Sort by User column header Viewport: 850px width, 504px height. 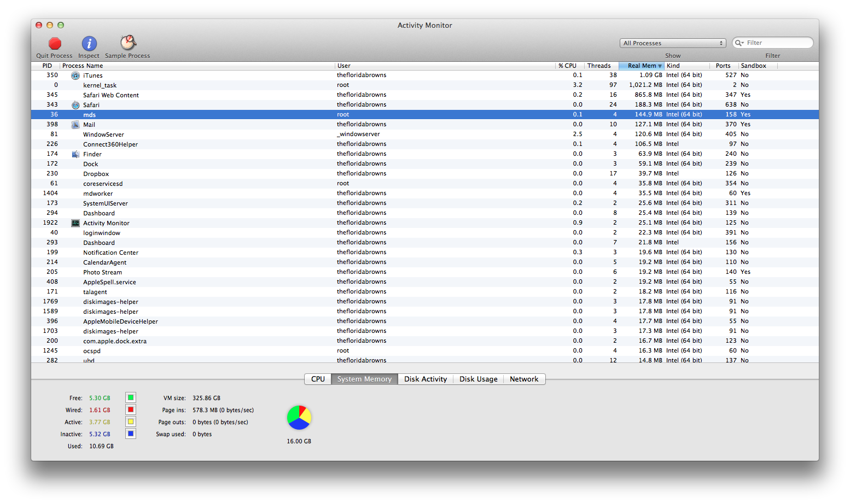click(445, 66)
